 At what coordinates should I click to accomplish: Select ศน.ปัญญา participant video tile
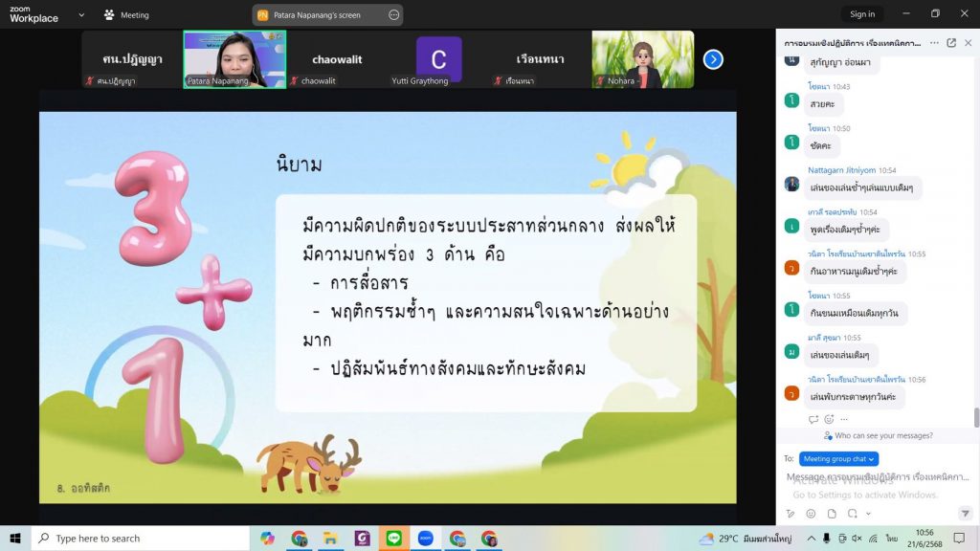(x=132, y=59)
